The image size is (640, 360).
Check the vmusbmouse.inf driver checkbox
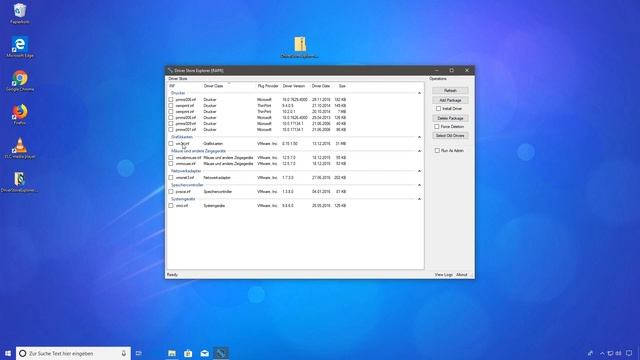171,158
